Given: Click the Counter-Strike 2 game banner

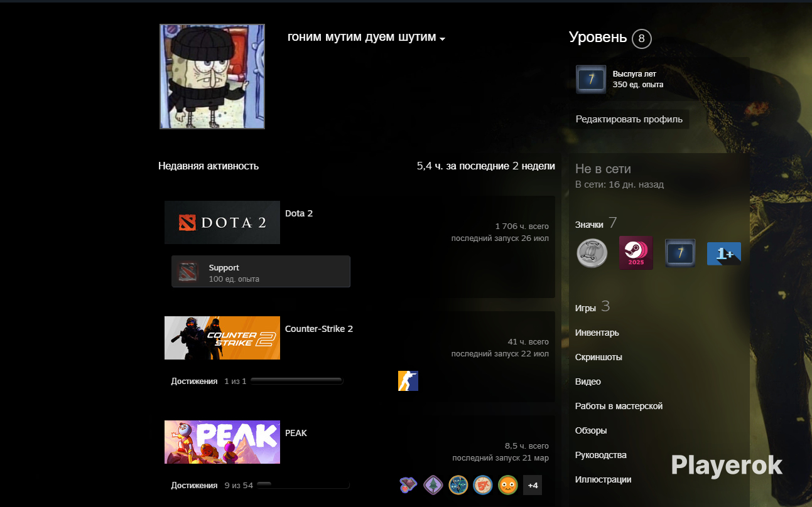Looking at the screenshot, I should point(222,338).
